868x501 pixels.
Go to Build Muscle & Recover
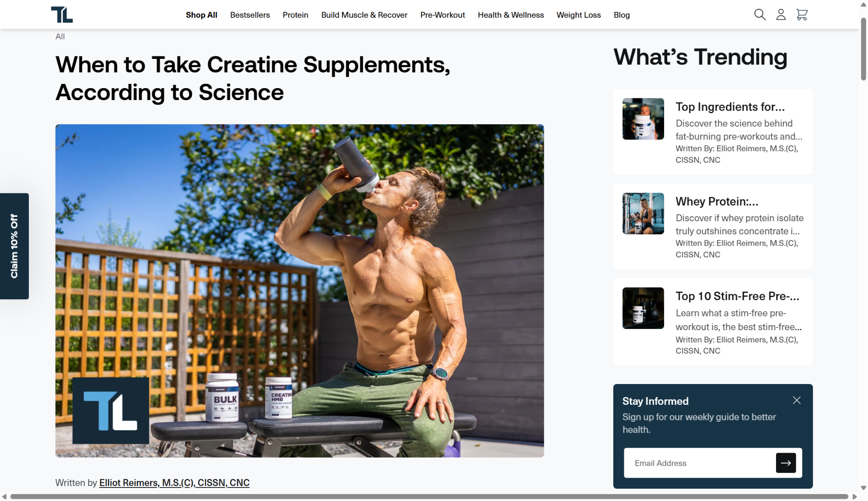tap(364, 15)
